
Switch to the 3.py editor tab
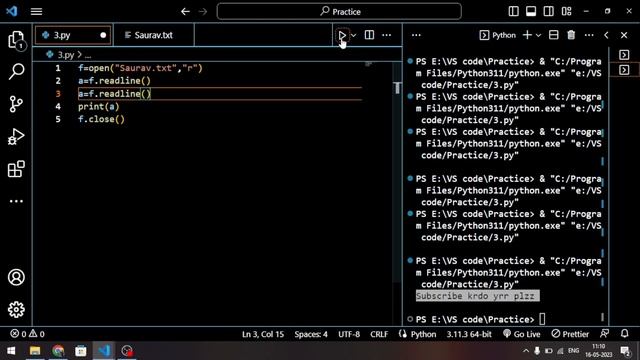click(x=73, y=35)
